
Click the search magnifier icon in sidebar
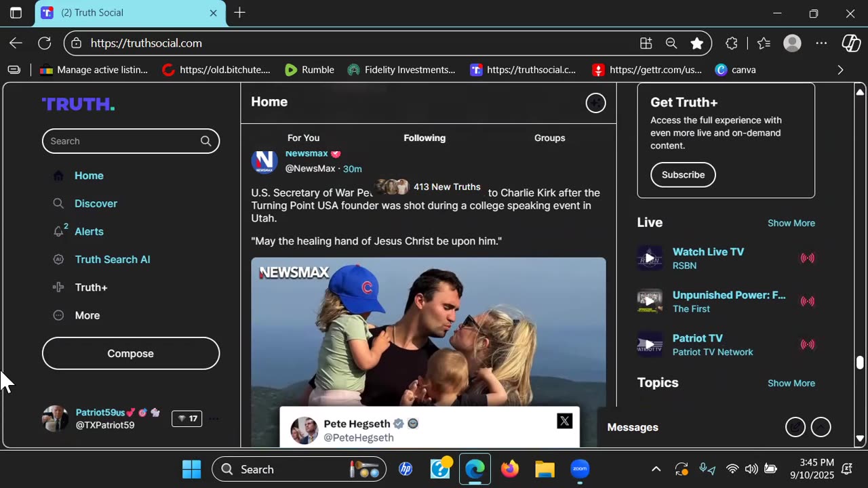pyautogui.click(x=205, y=141)
